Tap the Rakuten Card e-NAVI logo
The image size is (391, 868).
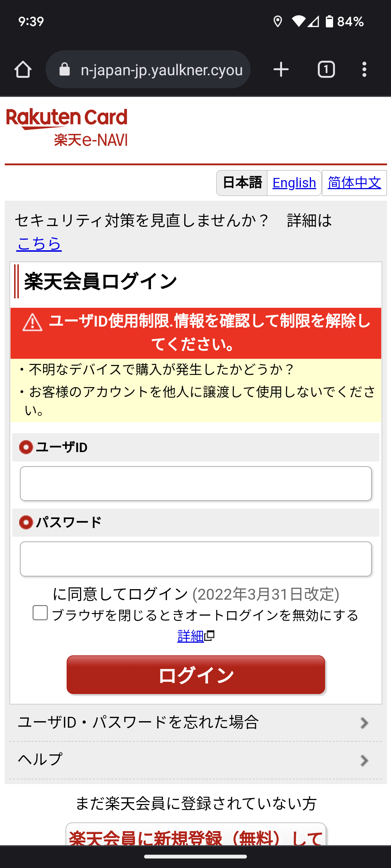click(x=67, y=128)
